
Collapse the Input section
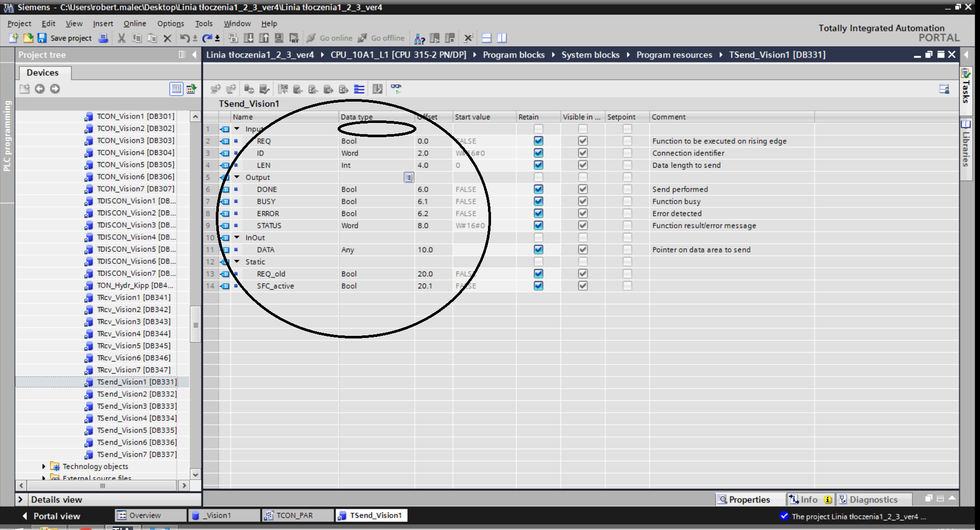point(237,129)
